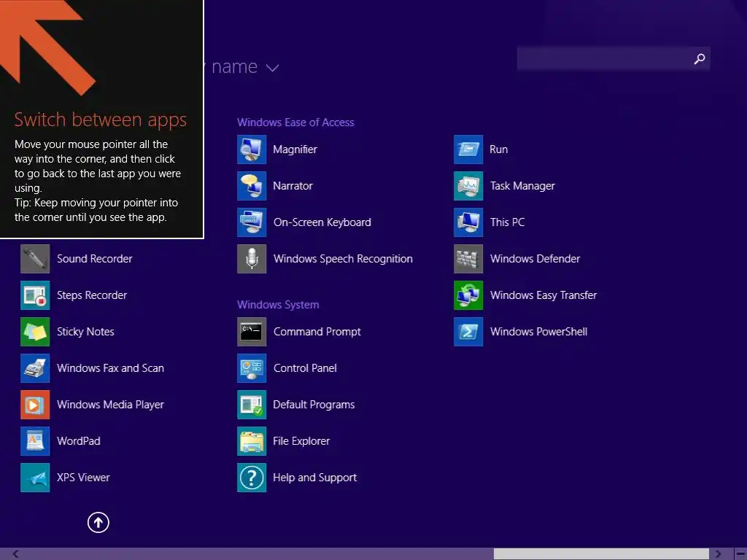Expand the sort by name dropdown chevron

273,68
